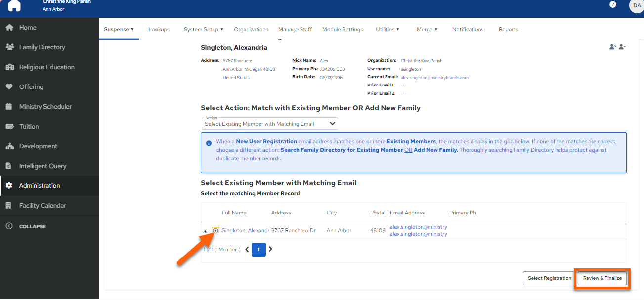Switch to the Organizations tab
Image resolution: width=644 pixels, height=300 pixels.
click(x=251, y=29)
